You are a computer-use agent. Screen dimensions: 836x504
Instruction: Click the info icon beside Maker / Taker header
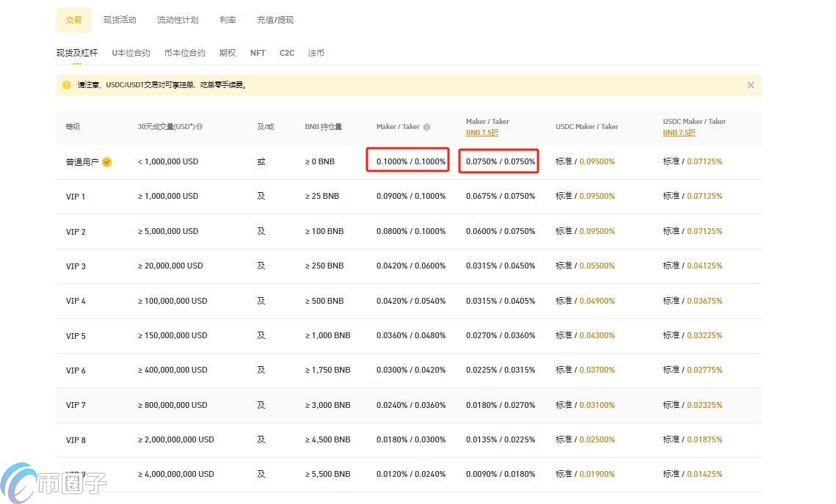click(426, 128)
